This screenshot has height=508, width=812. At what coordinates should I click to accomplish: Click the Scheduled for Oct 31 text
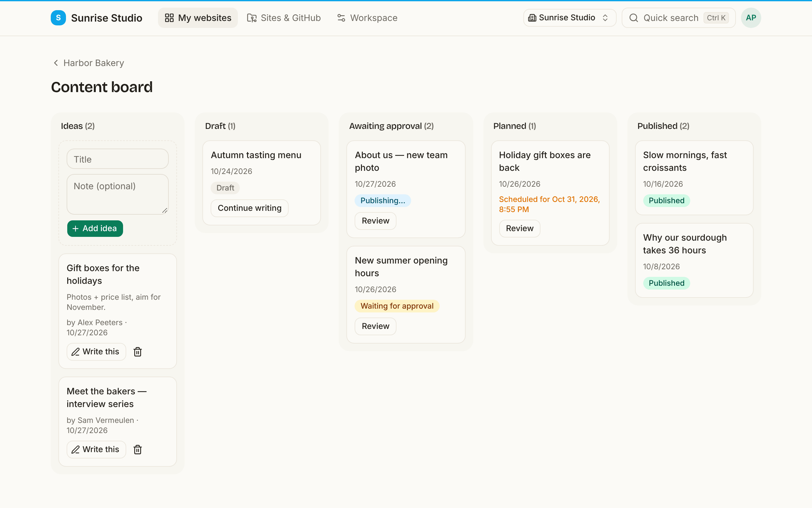coord(549,204)
